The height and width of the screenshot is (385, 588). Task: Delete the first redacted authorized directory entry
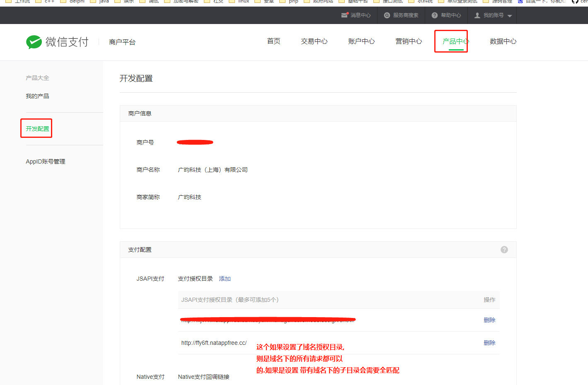(x=489, y=320)
